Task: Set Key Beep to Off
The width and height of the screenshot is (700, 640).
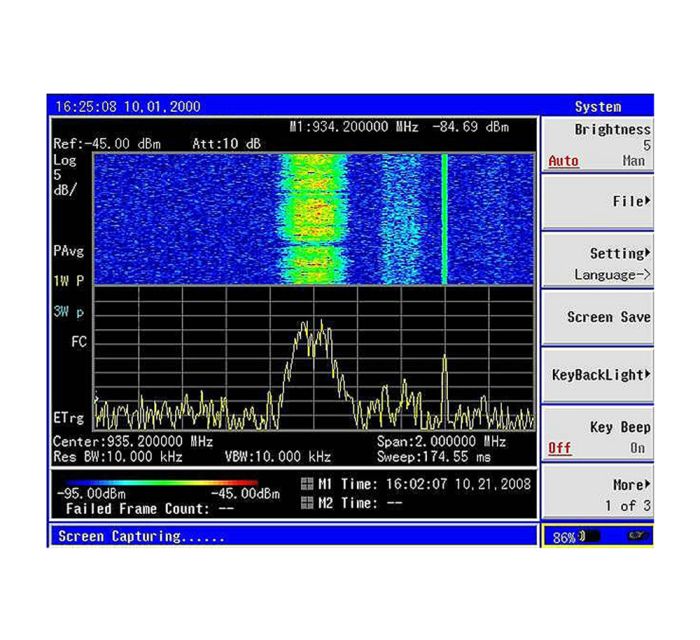Action: click(560, 448)
